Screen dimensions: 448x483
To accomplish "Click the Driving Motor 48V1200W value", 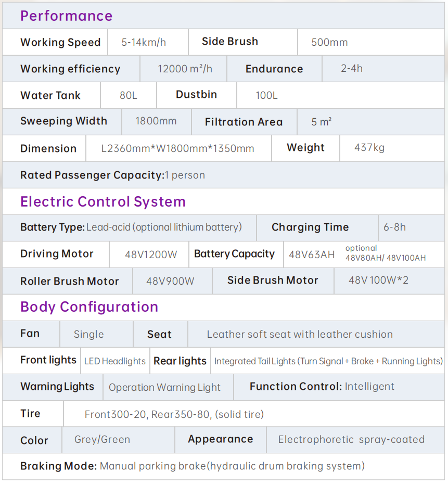I will [151, 255].
